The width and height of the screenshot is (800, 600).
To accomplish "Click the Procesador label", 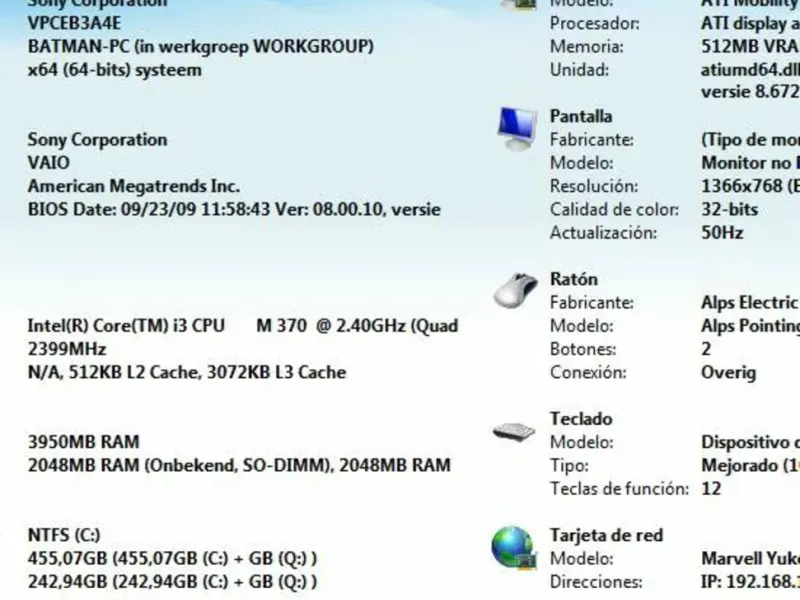I will 594,23.
